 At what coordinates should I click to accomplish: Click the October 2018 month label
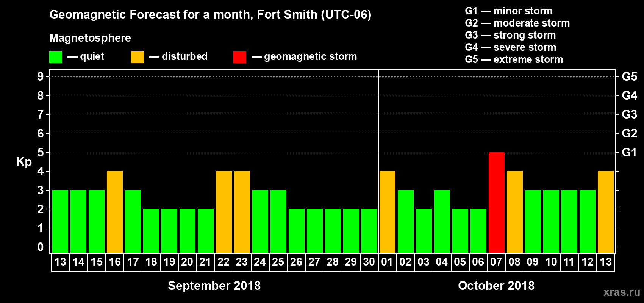[496, 286]
